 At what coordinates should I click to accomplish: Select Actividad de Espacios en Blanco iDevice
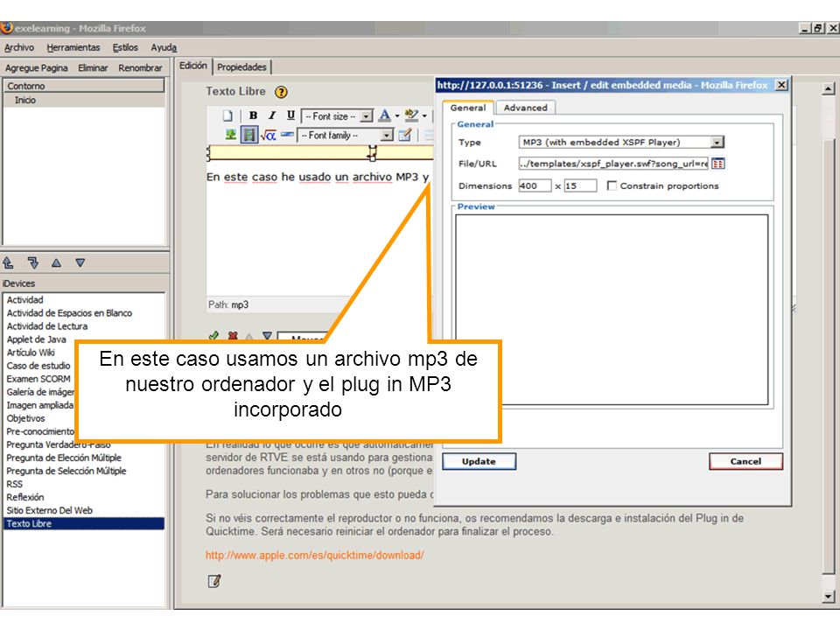(70, 313)
